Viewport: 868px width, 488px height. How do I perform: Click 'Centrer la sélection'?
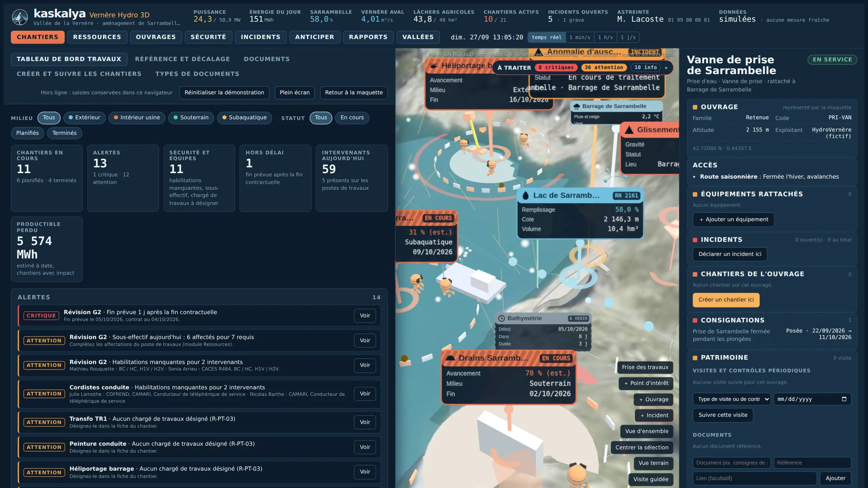click(x=642, y=448)
